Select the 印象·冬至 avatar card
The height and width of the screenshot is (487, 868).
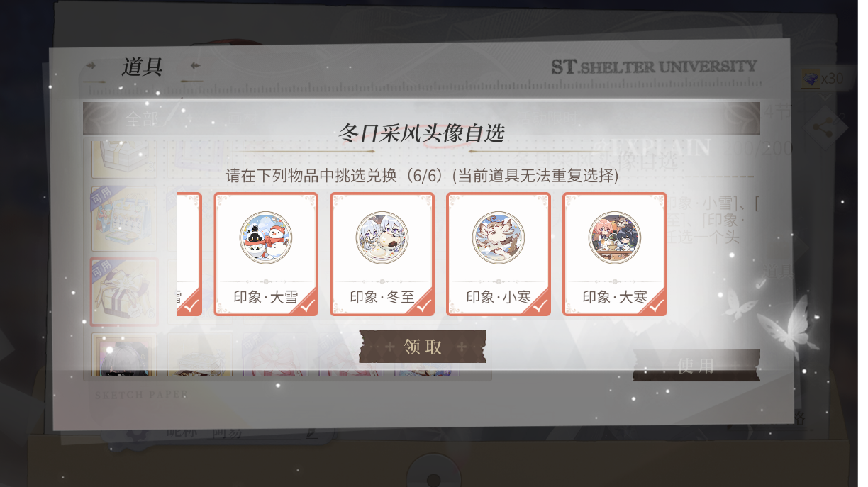[382, 254]
